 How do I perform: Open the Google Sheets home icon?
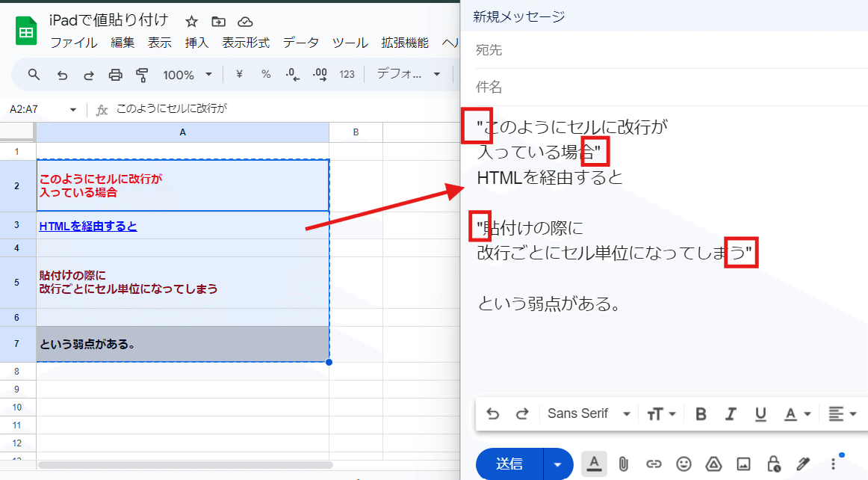(x=26, y=31)
